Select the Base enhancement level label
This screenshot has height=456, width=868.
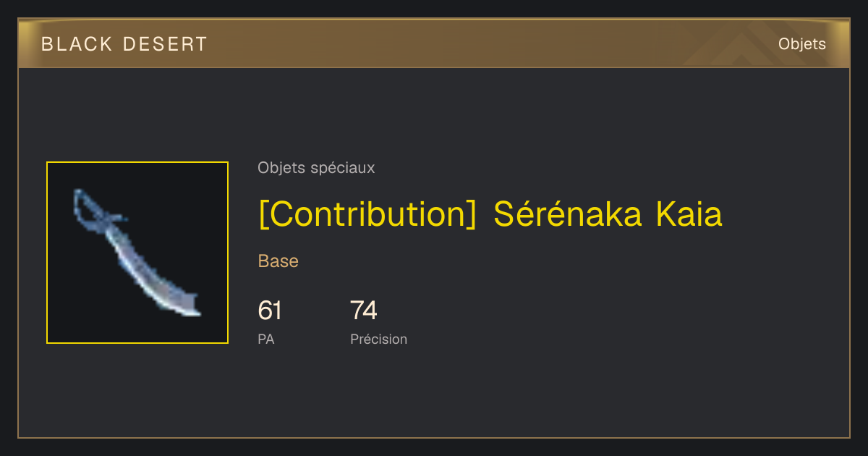coord(278,261)
